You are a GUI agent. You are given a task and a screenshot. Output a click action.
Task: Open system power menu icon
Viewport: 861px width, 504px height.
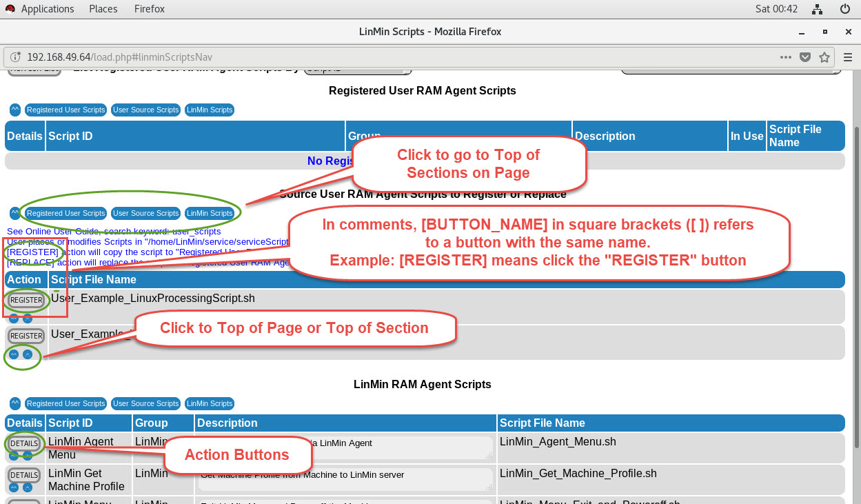[845, 9]
